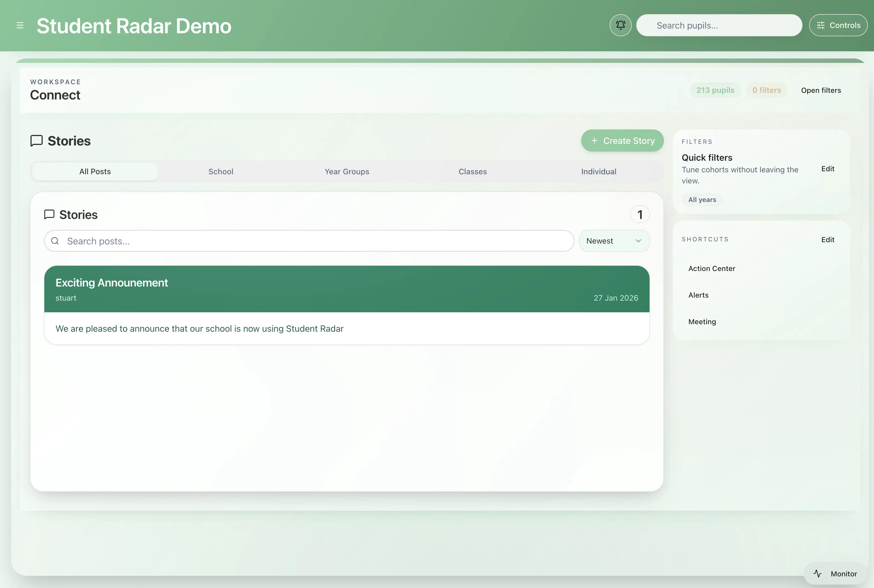Select the Year Groups tab
Screen dimensions: 874x588
tap(347, 172)
